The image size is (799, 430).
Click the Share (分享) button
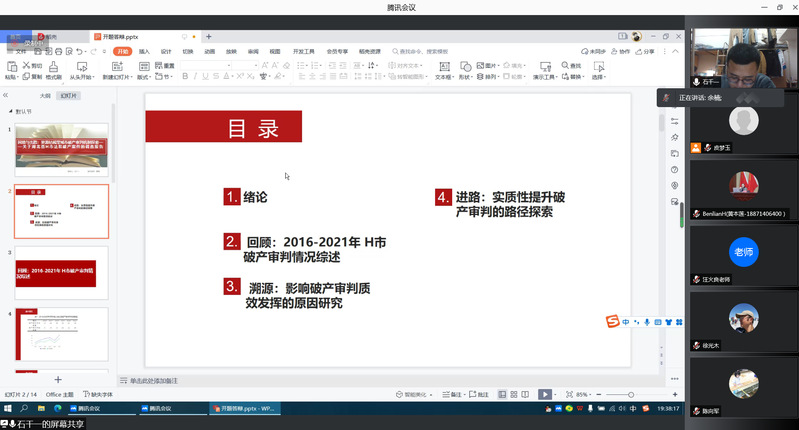click(646, 51)
